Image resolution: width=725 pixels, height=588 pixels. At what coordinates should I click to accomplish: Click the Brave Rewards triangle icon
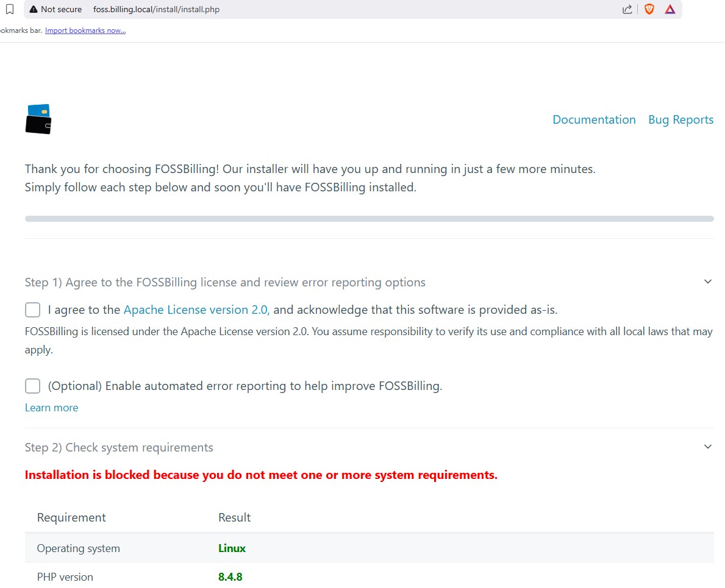(670, 9)
